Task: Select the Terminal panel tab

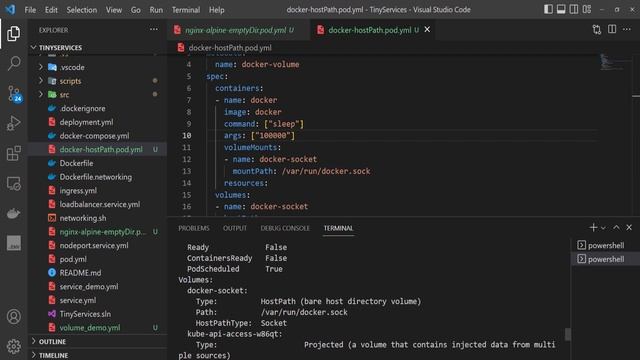Action: click(338, 228)
